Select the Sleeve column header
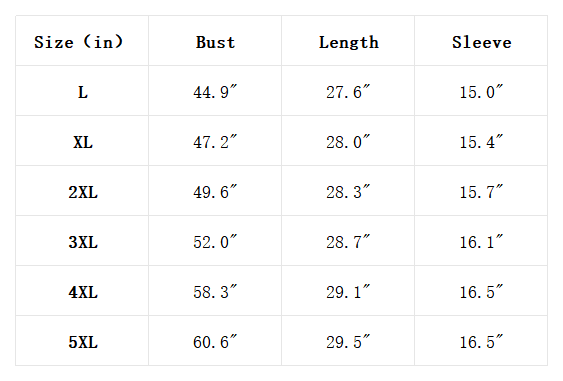 [x=481, y=42]
